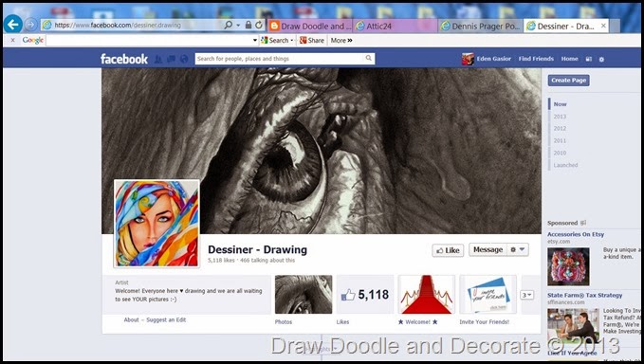Click the Create Page button
This screenshot has width=644, height=364.
(x=568, y=81)
